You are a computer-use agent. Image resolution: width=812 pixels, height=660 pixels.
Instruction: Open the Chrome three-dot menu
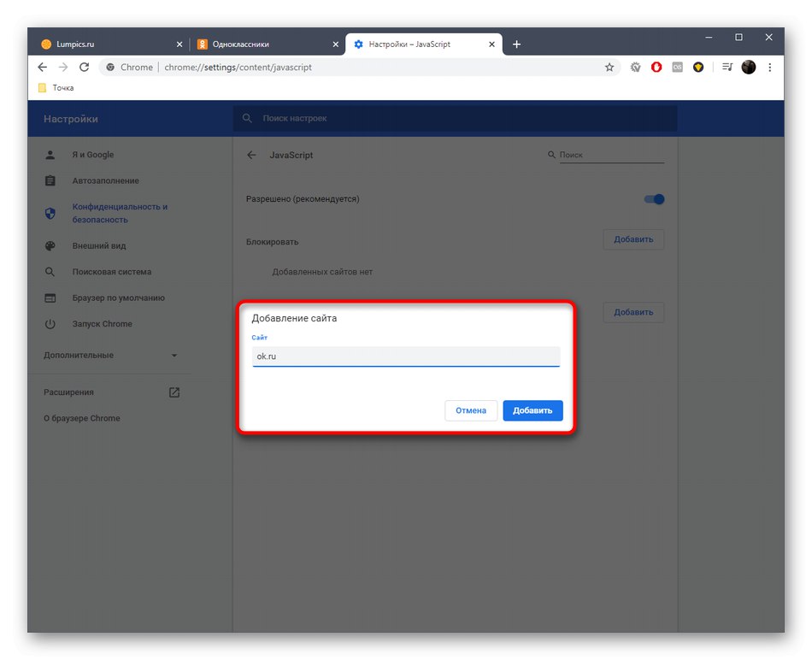[770, 67]
